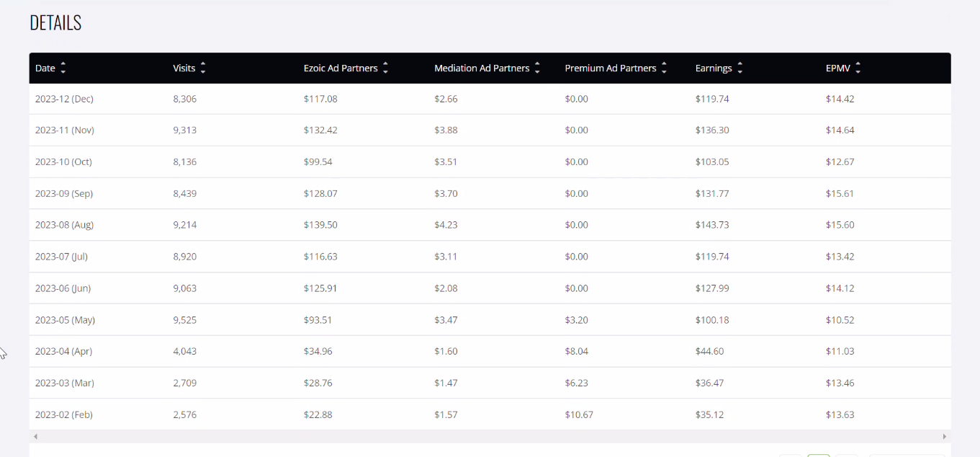The height and width of the screenshot is (457, 980).
Task: Select the 2023-05 (May) date cell
Action: (65, 320)
